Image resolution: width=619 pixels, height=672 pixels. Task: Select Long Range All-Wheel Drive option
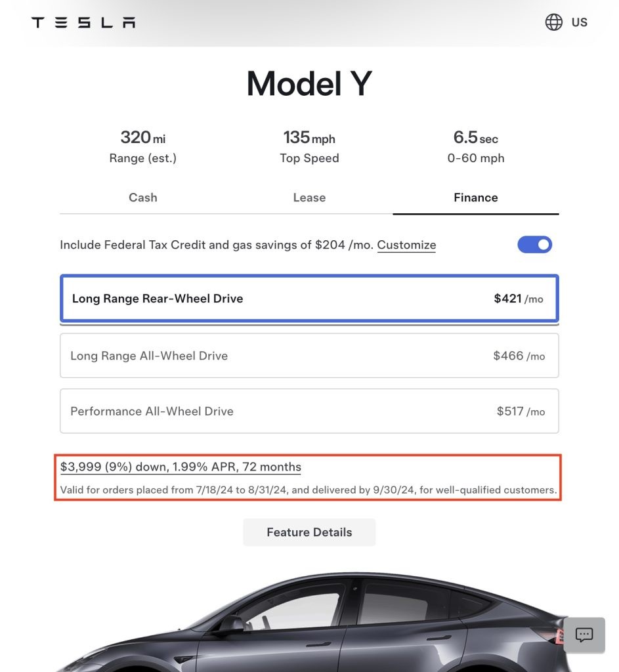point(309,356)
